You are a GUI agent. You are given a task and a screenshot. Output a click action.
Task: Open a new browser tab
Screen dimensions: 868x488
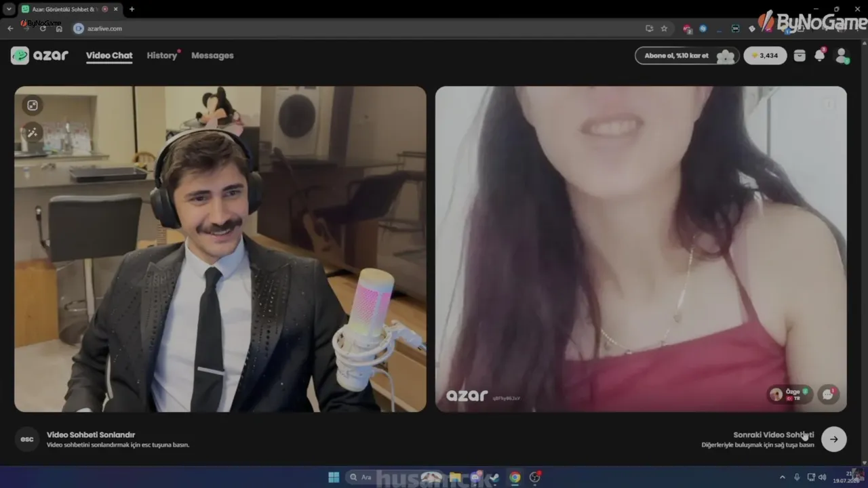132,9
